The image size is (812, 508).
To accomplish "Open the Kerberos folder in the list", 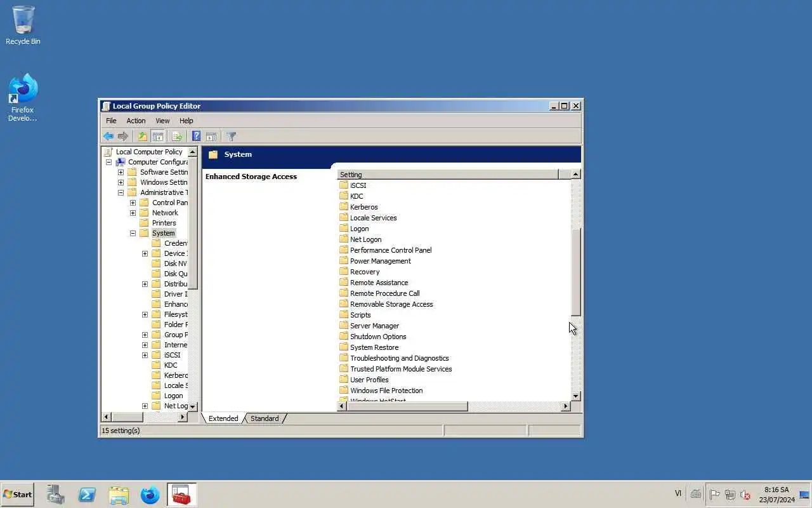I will [x=363, y=207].
